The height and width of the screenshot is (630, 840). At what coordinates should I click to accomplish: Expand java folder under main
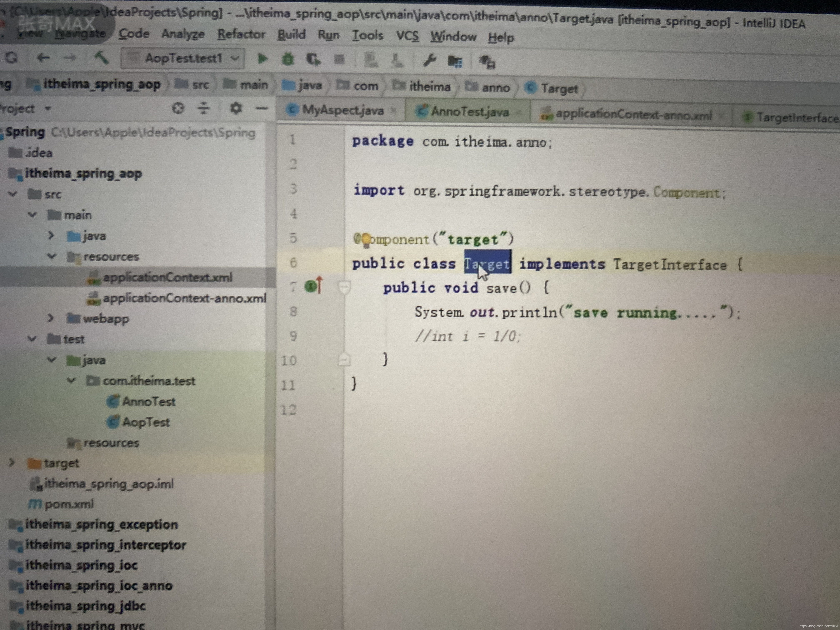point(51,235)
